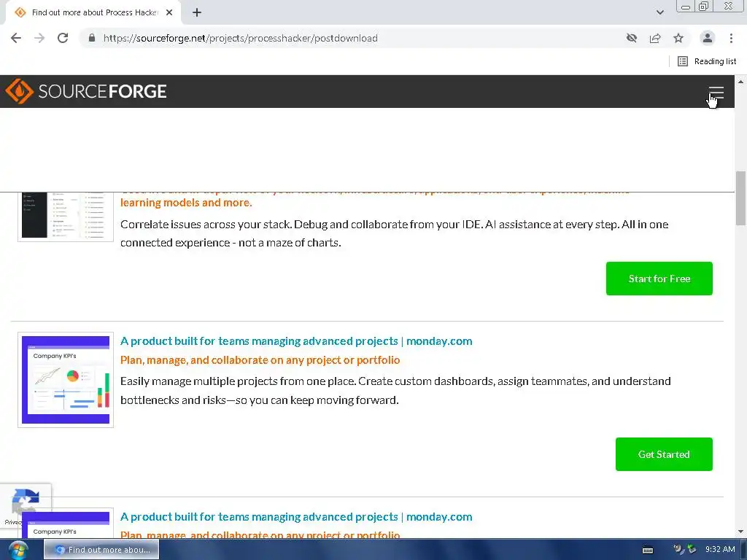Share this page via share icon
Screen dimensions: 747x560
pos(655,38)
